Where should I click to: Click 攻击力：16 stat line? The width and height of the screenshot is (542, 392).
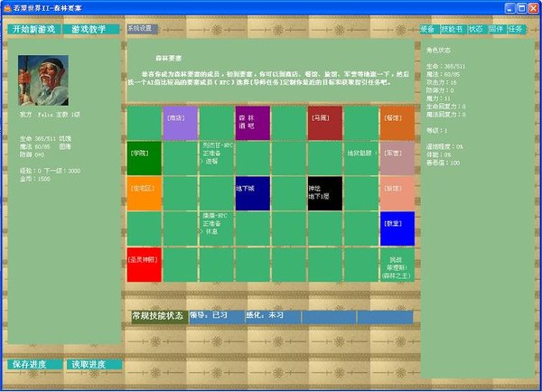[442, 82]
